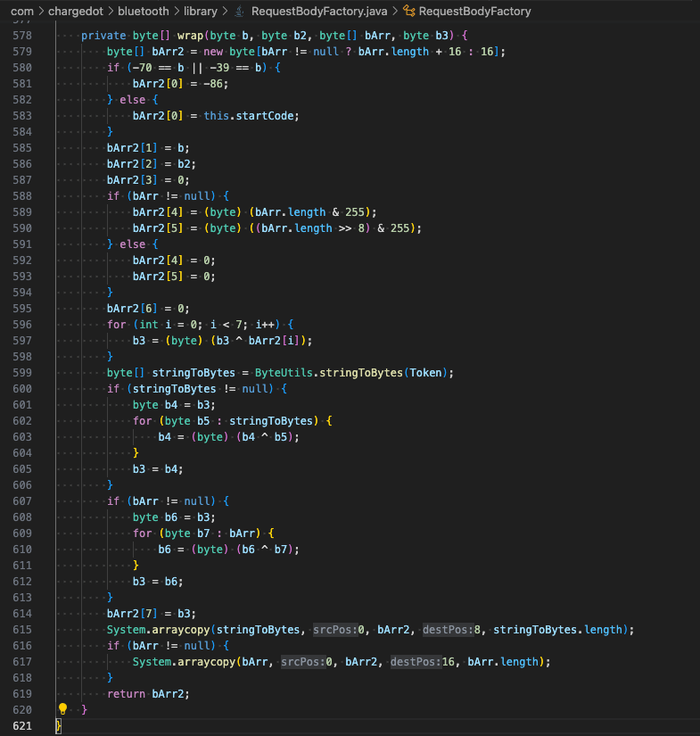Image resolution: width=700 pixels, height=736 pixels.
Task: Click '-70 == b' condition on line 580
Action: click(158, 68)
